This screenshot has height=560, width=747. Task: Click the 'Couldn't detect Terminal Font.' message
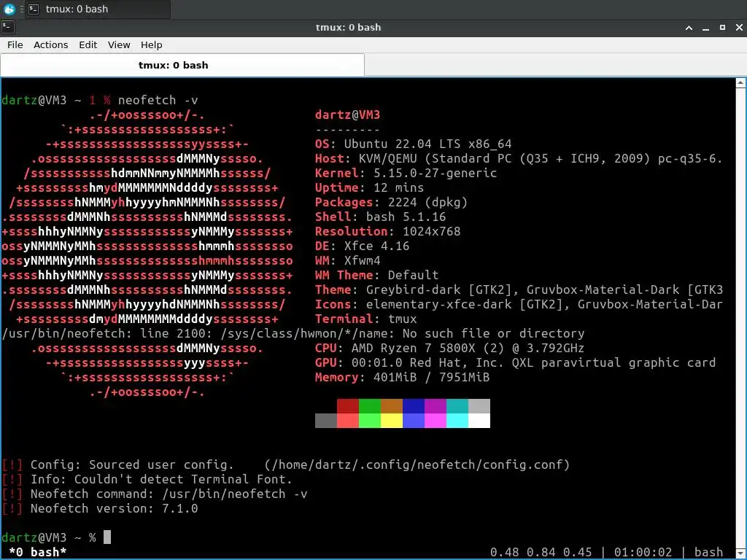(x=183, y=479)
